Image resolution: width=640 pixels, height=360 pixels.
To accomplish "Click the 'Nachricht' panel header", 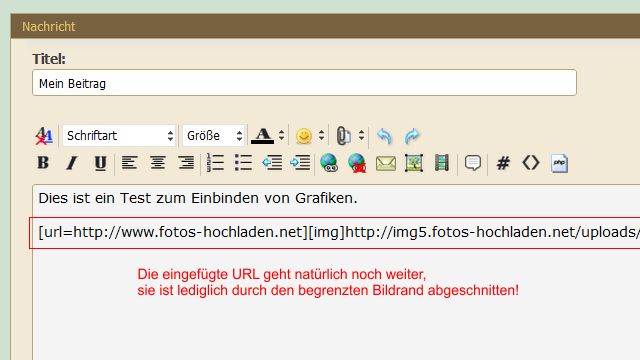I will click(325, 26).
